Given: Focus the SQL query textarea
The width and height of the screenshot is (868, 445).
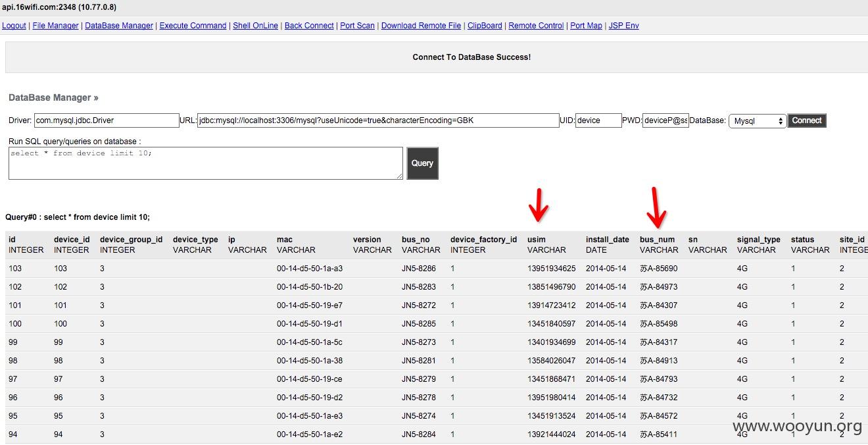Looking at the screenshot, I should pos(206,163).
